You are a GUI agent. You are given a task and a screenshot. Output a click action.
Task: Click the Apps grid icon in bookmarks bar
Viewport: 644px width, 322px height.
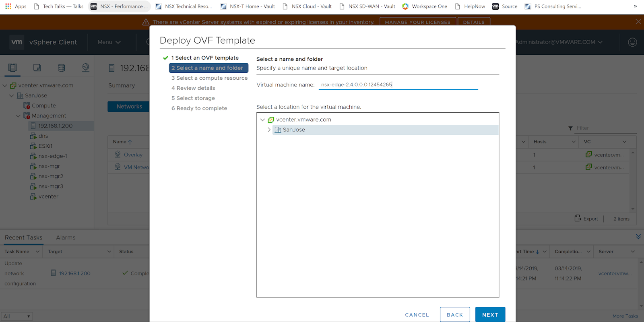[x=8, y=6]
